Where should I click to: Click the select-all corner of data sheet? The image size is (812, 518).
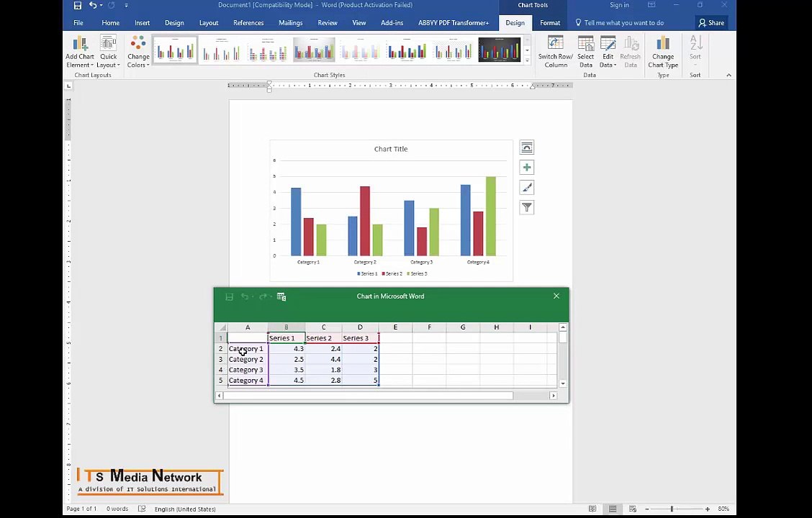222,327
